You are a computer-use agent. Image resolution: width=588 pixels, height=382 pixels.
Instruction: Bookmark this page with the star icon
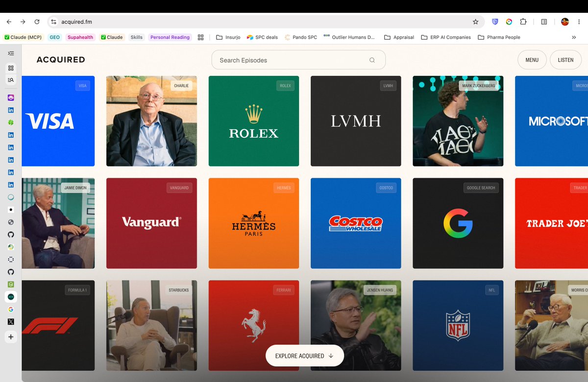pyautogui.click(x=475, y=22)
